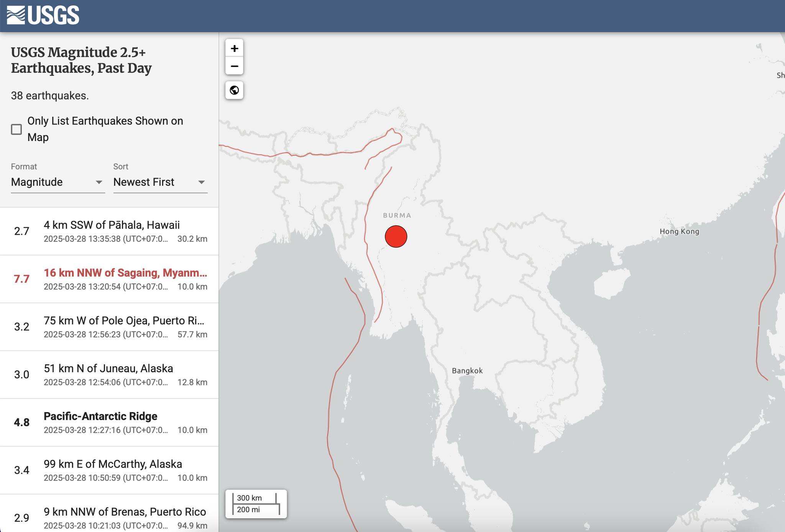Click the 57.7 km depth value
The image size is (785, 532).
pos(192,334)
